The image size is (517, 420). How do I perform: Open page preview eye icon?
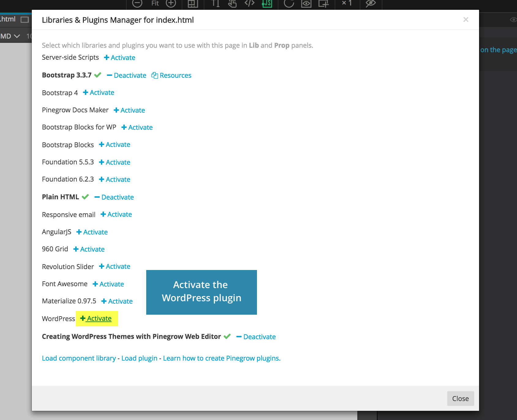coord(306,3)
